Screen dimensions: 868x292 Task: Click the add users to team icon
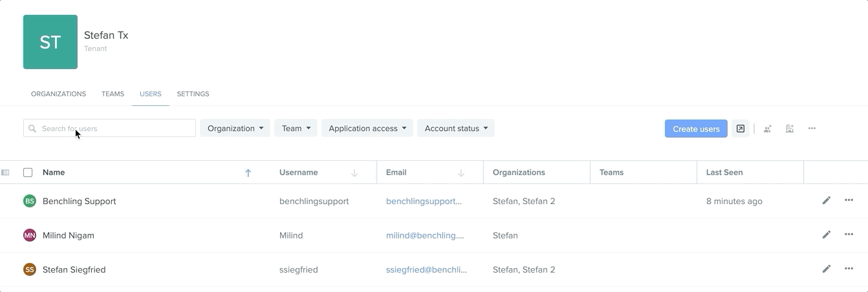[x=768, y=129]
